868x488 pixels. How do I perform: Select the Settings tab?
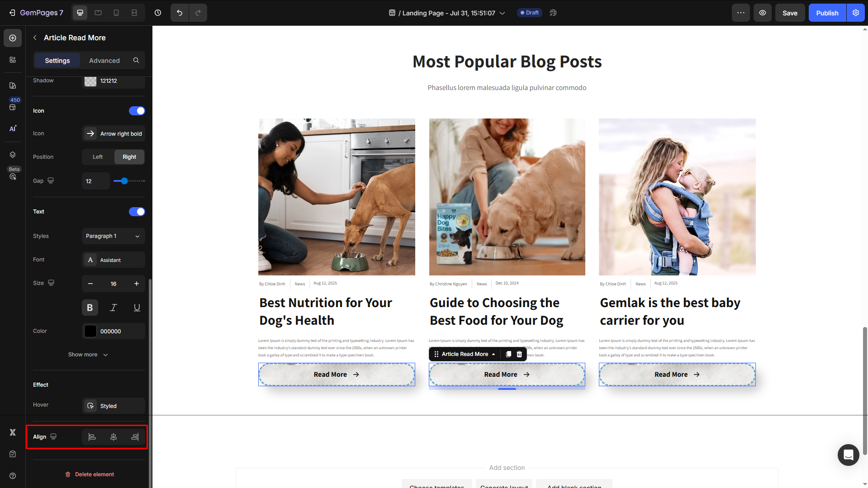pyautogui.click(x=57, y=61)
